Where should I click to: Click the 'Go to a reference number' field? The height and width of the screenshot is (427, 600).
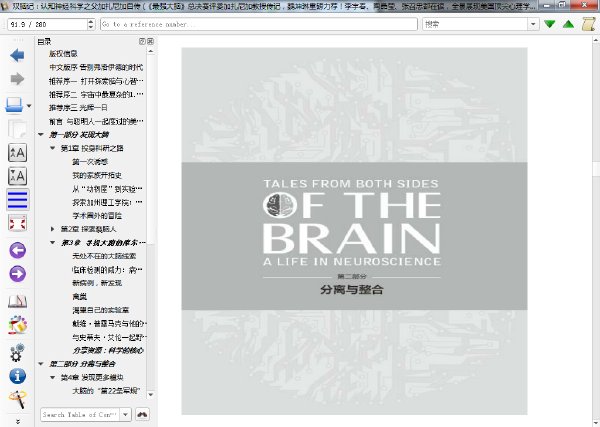pyautogui.click(x=259, y=24)
